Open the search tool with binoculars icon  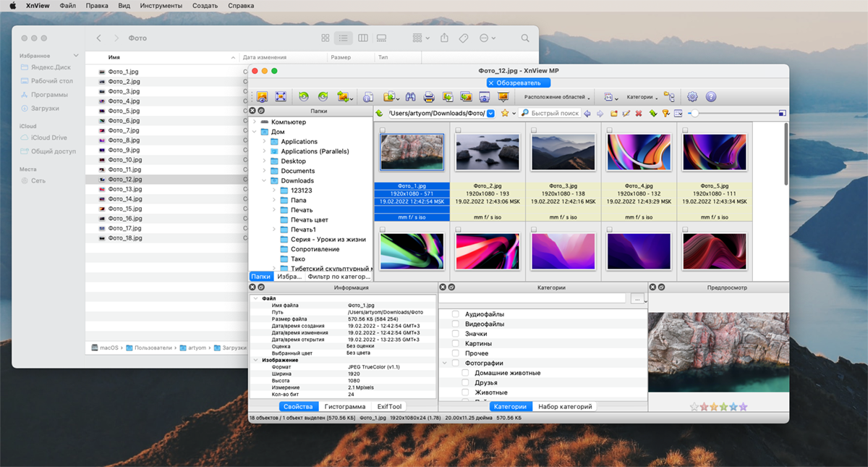point(410,97)
